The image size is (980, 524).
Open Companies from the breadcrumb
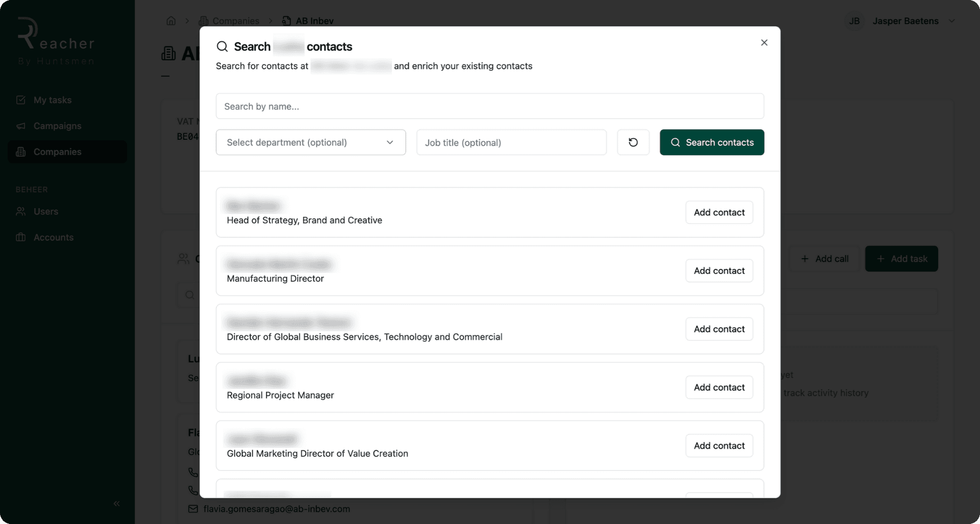click(x=236, y=21)
